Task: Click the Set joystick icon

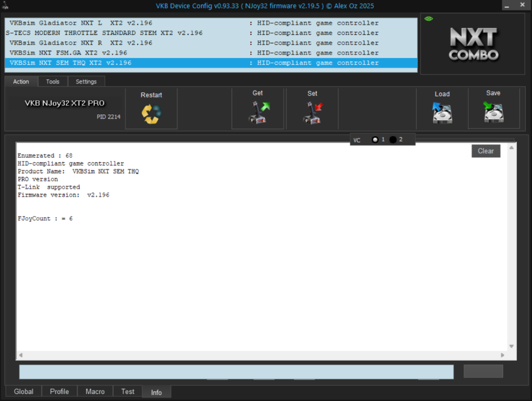Action: 313,112
